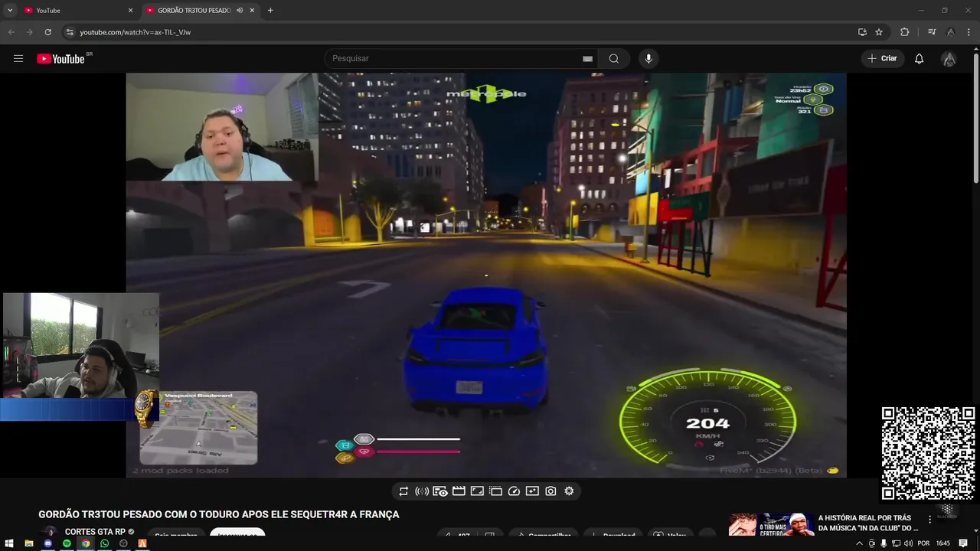This screenshot has width=980, height=551.
Task: Enable cinema mode via the clapperboard icon
Action: click(x=459, y=491)
